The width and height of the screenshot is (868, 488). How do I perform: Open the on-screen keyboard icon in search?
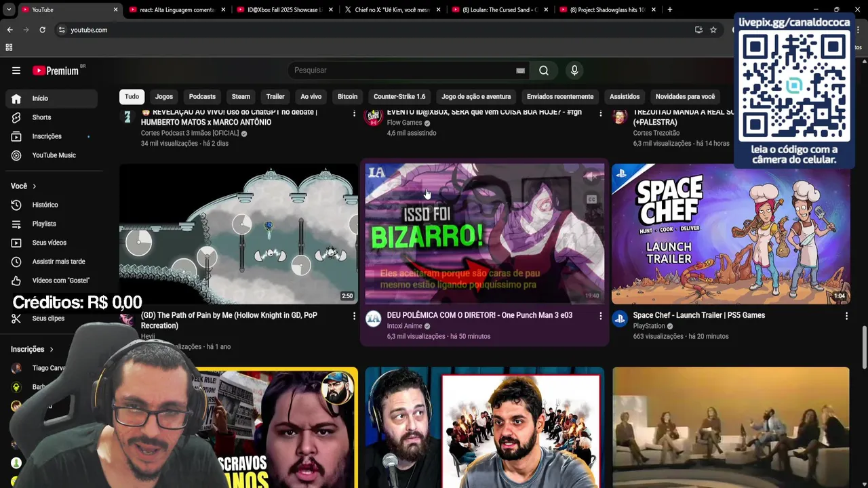pos(520,70)
